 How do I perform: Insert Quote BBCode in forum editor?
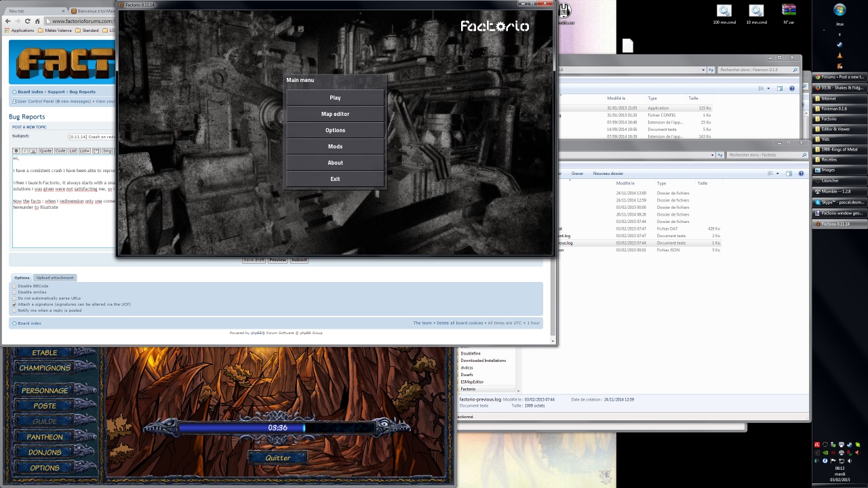45,151
